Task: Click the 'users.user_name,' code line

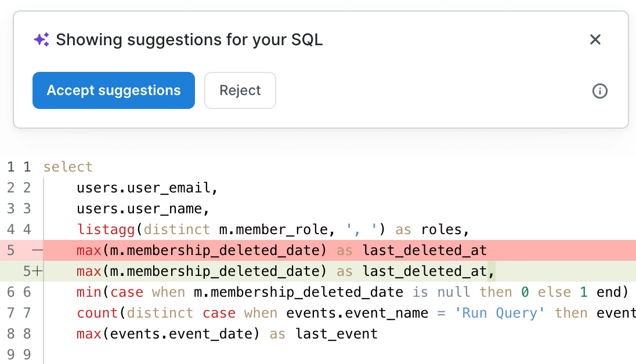Action: point(143,209)
